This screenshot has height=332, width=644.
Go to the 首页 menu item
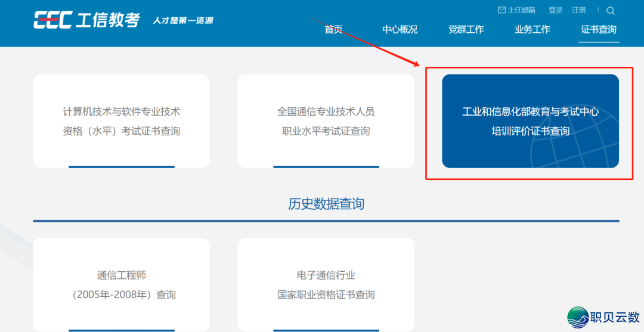point(333,30)
